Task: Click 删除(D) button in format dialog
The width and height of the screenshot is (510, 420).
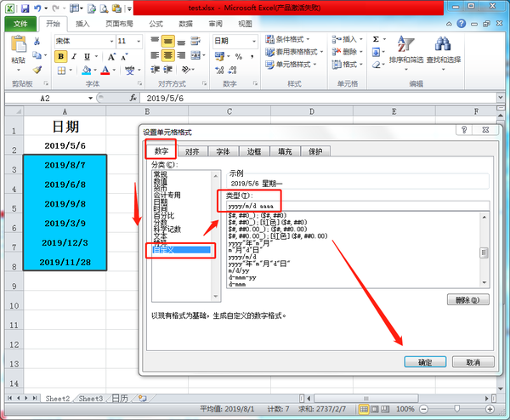Action: [467, 300]
